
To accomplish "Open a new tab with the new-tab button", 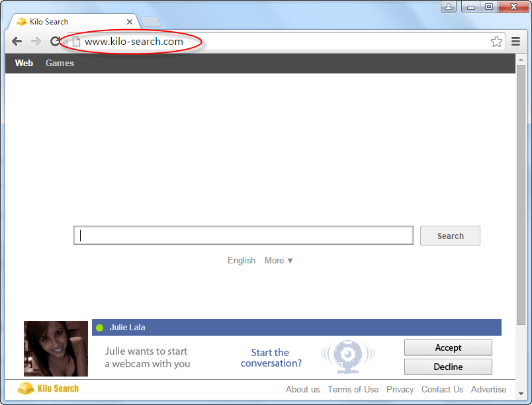I will pyautogui.click(x=151, y=22).
